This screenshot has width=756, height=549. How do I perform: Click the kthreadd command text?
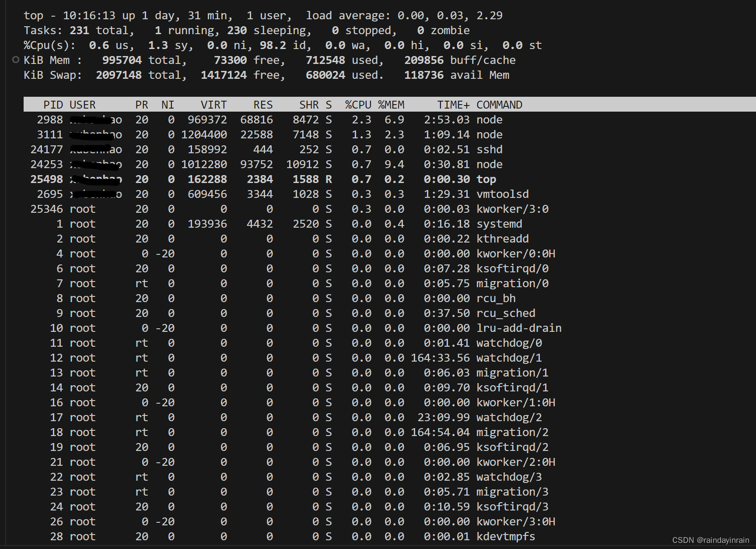(503, 239)
